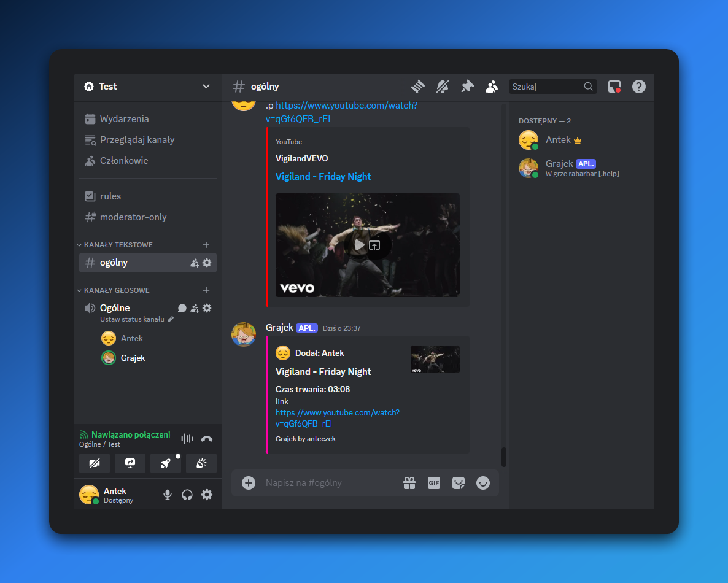Click the search magnifier icon

click(x=588, y=87)
